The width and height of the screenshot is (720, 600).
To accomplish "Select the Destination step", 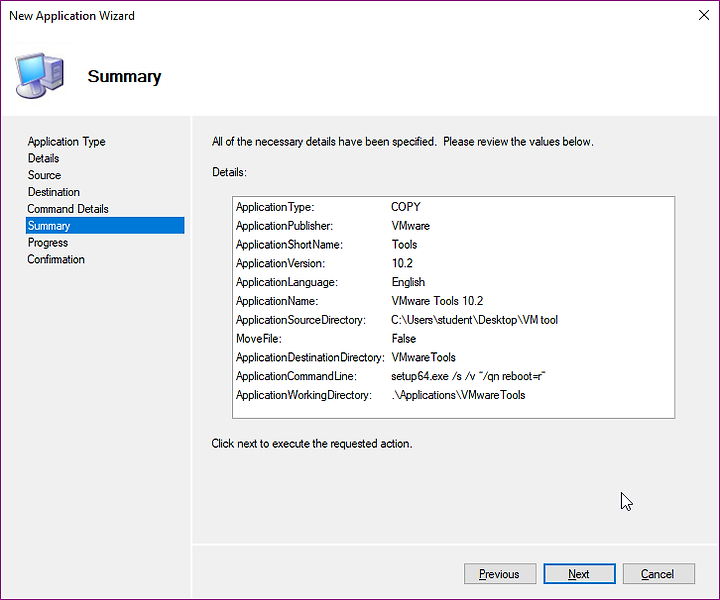I will coord(54,192).
